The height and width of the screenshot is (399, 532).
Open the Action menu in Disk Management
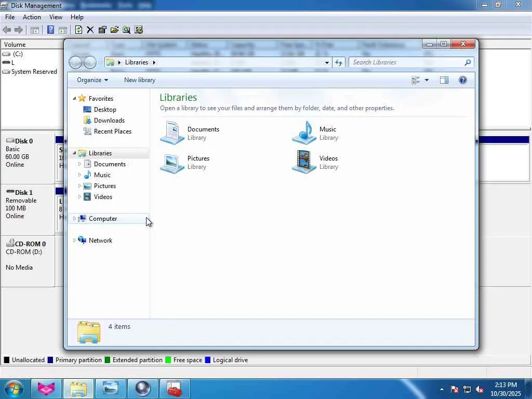point(32,17)
